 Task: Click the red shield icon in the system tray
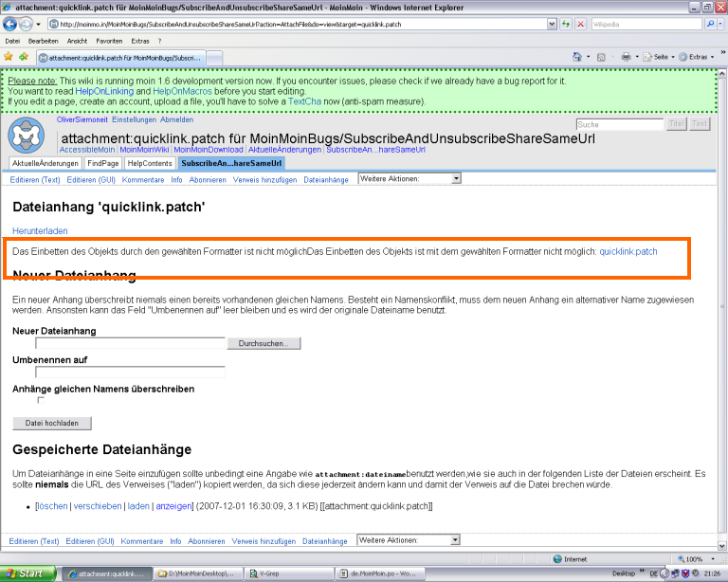(x=685, y=573)
